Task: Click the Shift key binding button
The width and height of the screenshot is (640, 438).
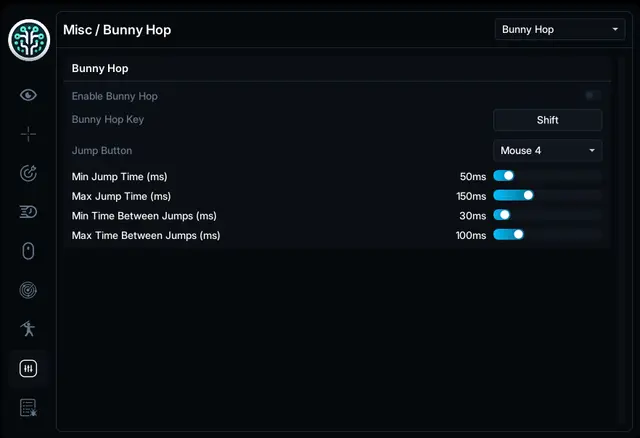Action: pyautogui.click(x=547, y=120)
